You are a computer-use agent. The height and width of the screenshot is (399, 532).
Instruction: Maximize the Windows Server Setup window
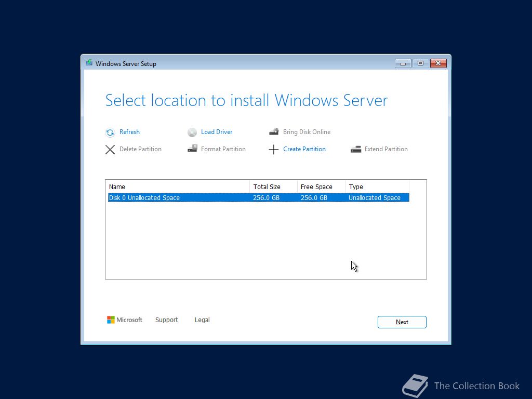[x=421, y=63]
